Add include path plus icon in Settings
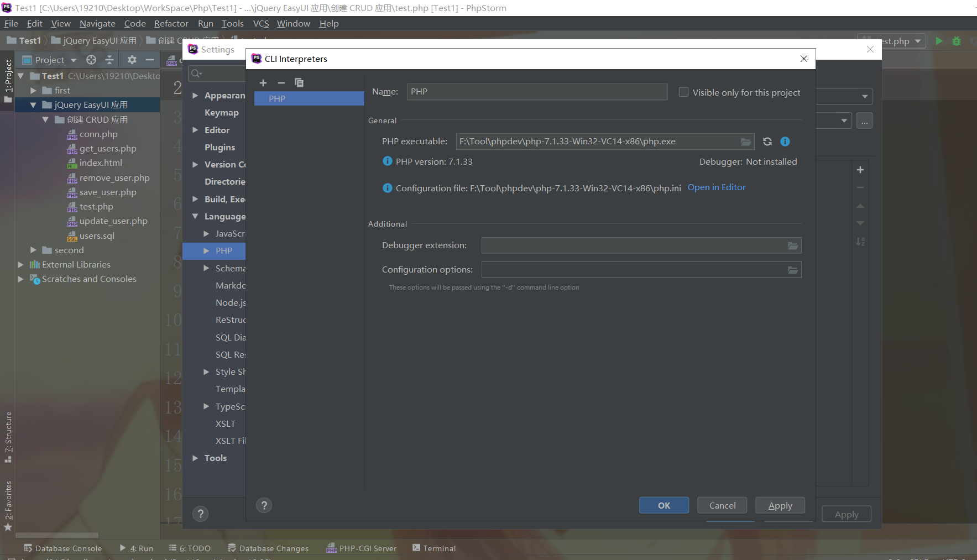 860,170
